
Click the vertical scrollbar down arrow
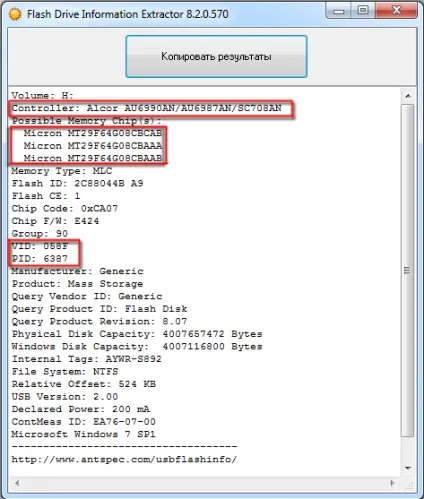(x=408, y=468)
